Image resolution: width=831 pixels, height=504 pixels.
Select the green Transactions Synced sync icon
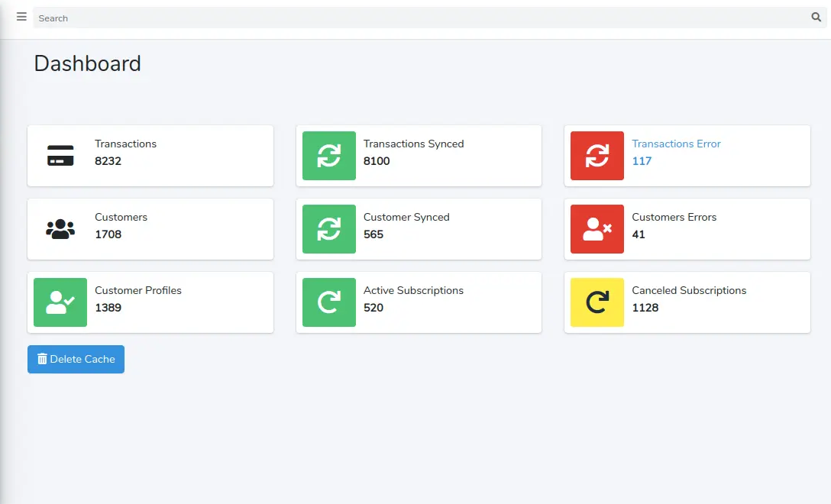click(x=328, y=156)
